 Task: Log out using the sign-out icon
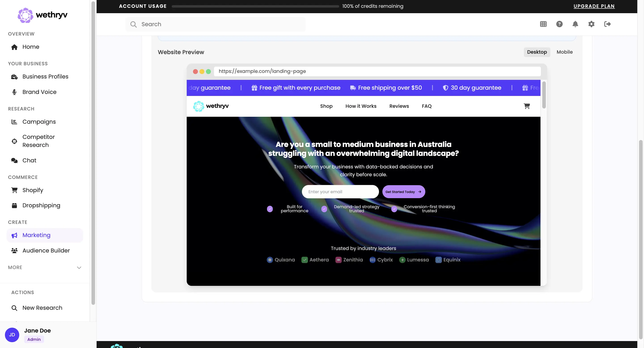[x=608, y=24]
